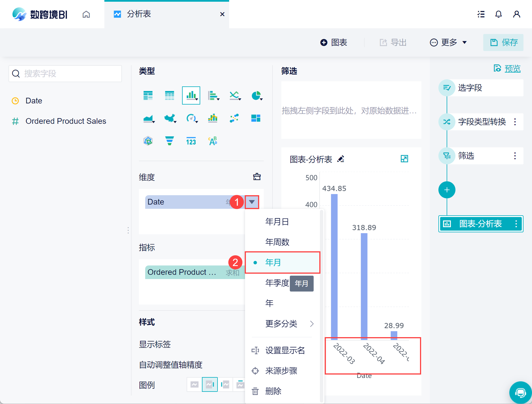Choose the combo bar-line chart type

(x=213, y=118)
